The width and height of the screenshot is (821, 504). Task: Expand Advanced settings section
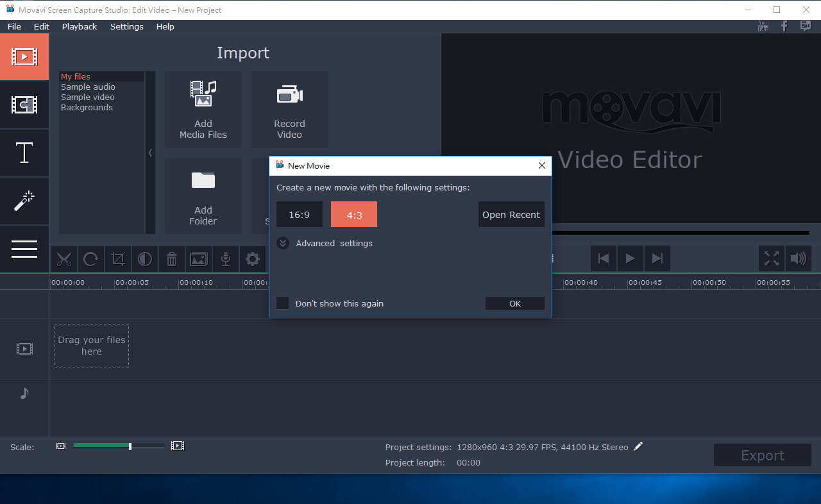283,244
